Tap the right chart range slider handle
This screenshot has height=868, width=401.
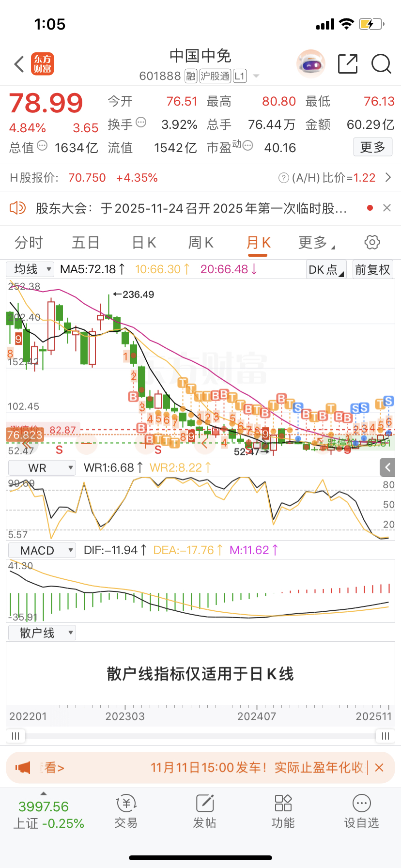coord(386,736)
